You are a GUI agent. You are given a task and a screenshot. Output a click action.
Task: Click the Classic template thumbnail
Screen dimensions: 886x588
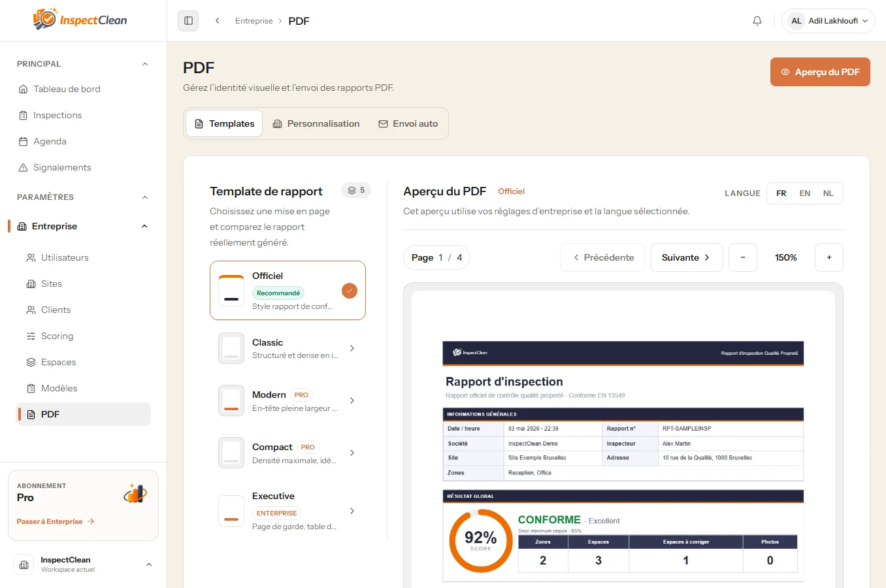[231, 348]
